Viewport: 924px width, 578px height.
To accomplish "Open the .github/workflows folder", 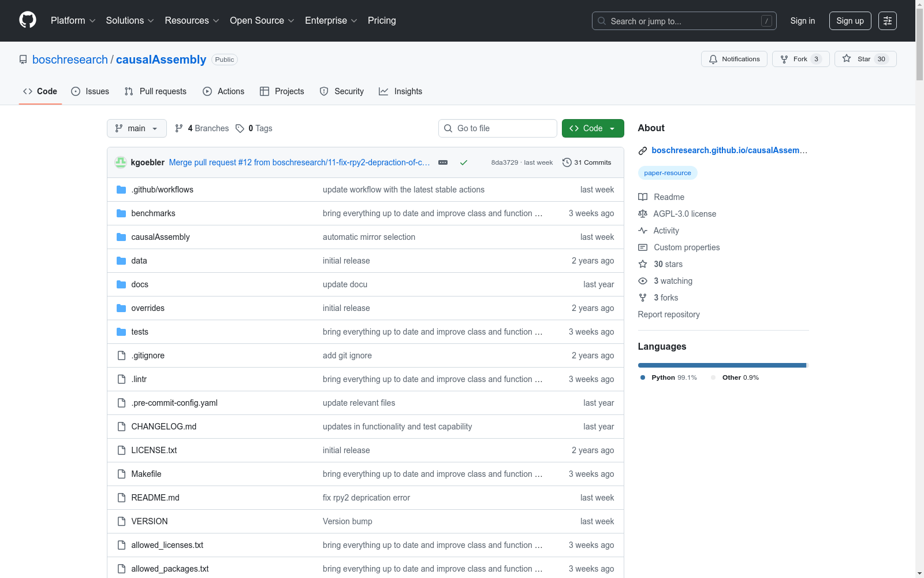I will 162,190.
